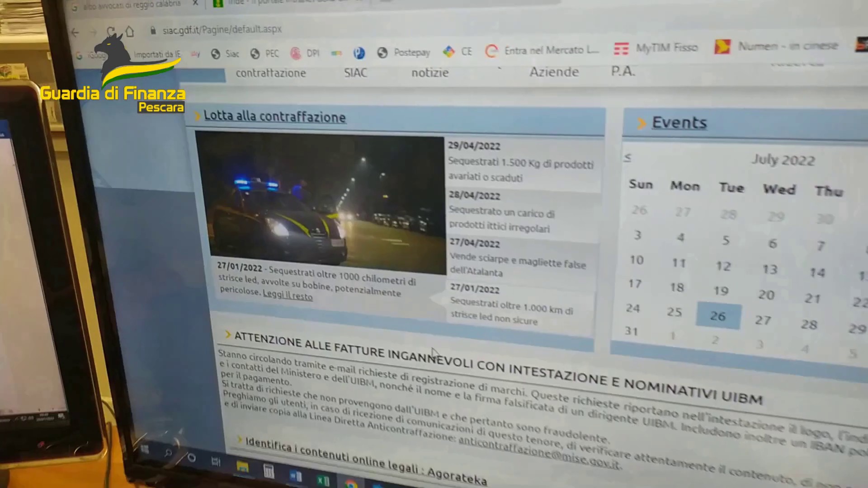This screenshot has height=488, width=868.
Task: Open Task View on the taskbar
Action: tap(216, 462)
